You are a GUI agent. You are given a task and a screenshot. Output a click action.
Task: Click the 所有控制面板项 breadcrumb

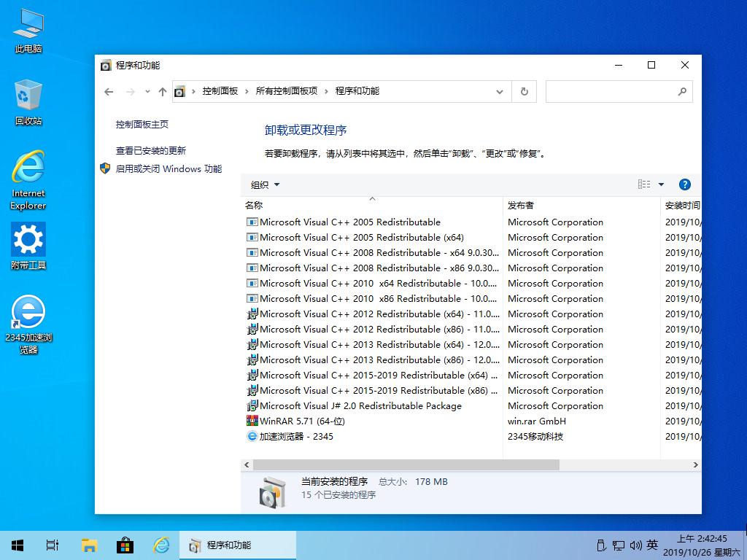tap(286, 91)
